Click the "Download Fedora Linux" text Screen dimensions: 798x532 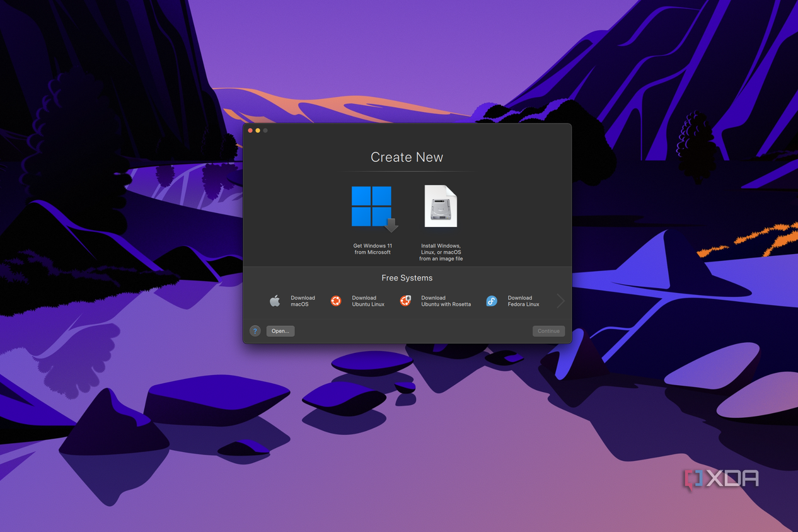pos(523,301)
